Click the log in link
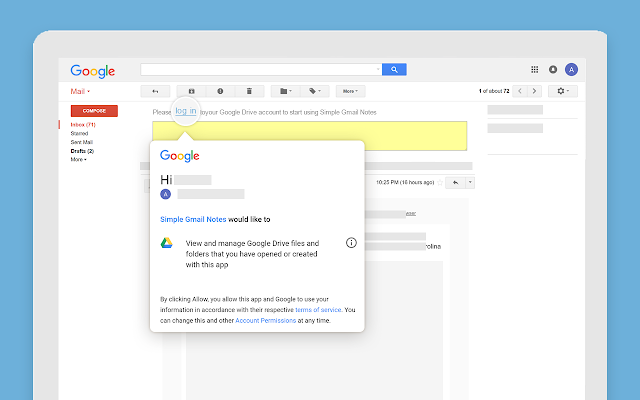This screenshot has height=400, width=640. [186, 111]
